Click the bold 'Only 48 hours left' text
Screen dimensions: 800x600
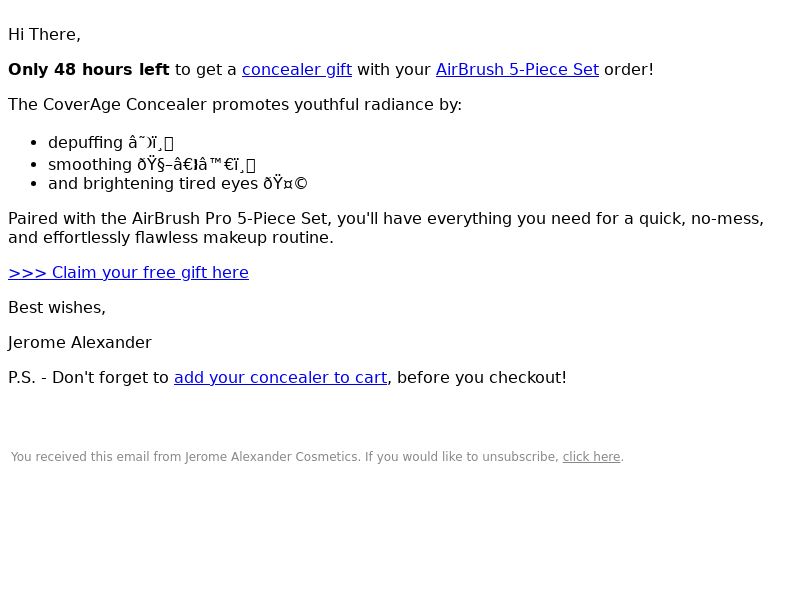89,69
